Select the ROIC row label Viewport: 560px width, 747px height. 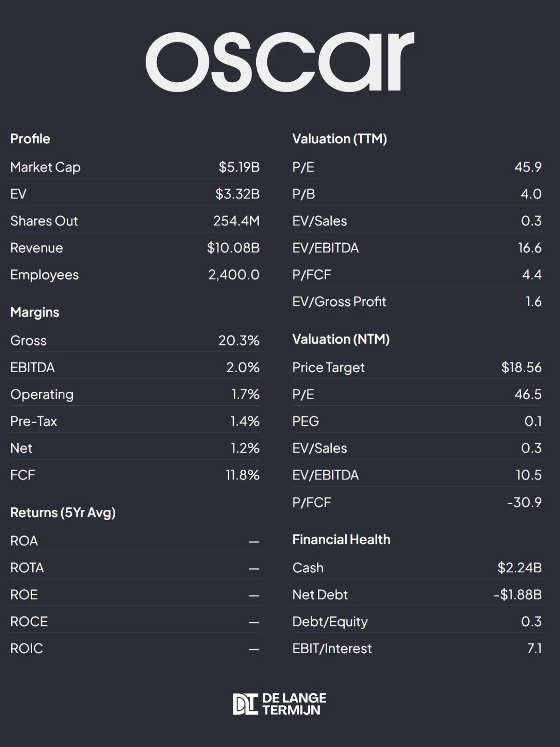27,648
